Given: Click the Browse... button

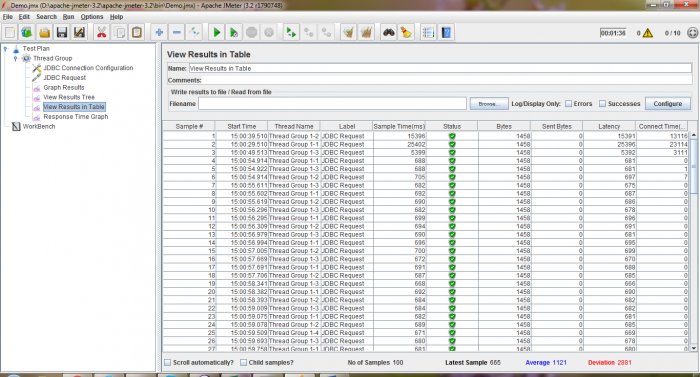Looking at the screenshot, I should click(489, 104).
